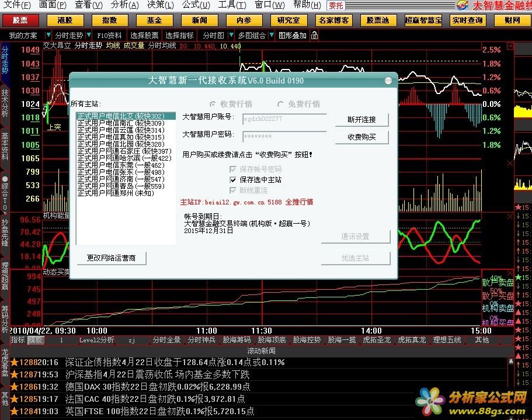The height and width of the screenshot is (420, 532).
Task: Toggle the 保存选中主站 checkbox
Action: [233, 179]
